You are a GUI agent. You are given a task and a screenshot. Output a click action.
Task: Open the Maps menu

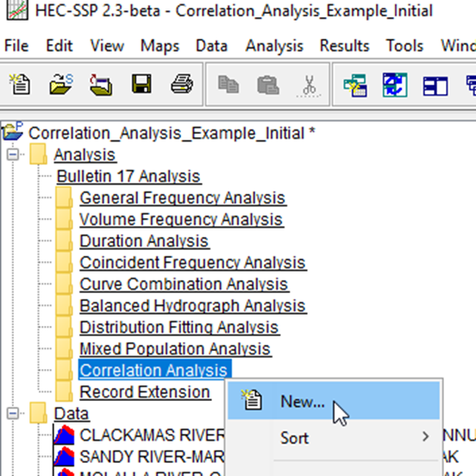pyautogui.click(x=160, y=46)
